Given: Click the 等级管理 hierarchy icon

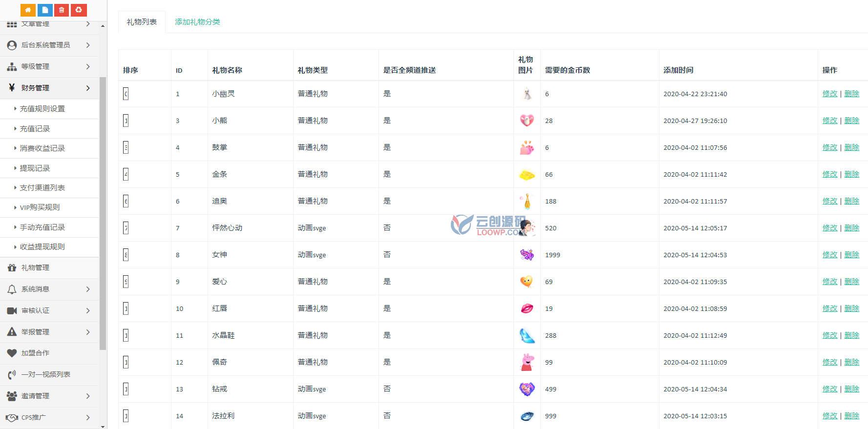Looking at the screenshot, I should click(12, 66).
